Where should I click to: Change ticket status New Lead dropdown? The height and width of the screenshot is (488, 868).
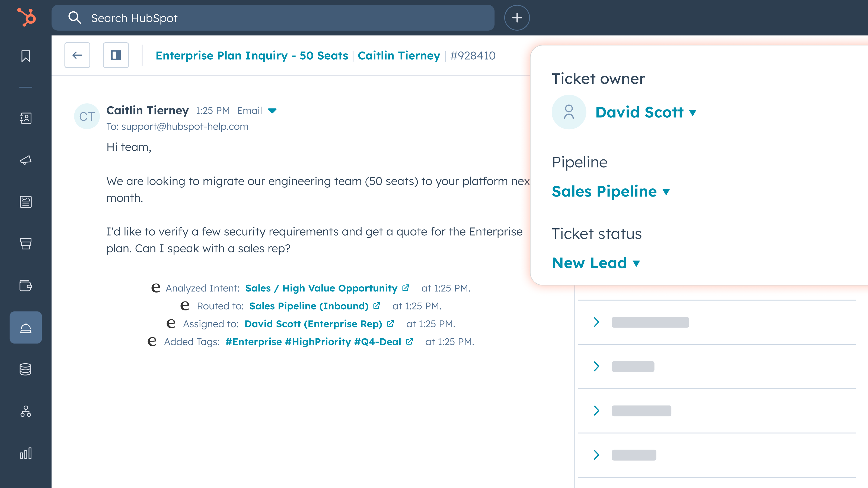[x=595, y=263]
